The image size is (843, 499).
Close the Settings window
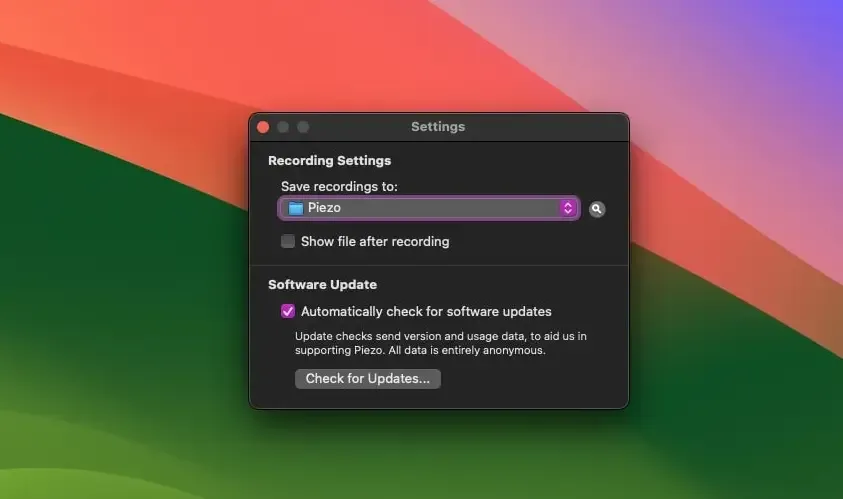point(263,127)
